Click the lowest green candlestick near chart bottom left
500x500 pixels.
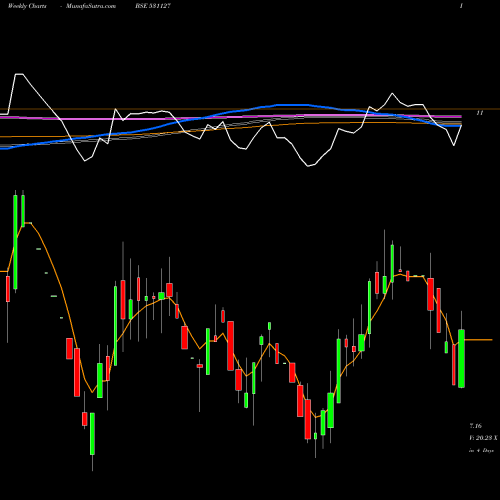92,434
